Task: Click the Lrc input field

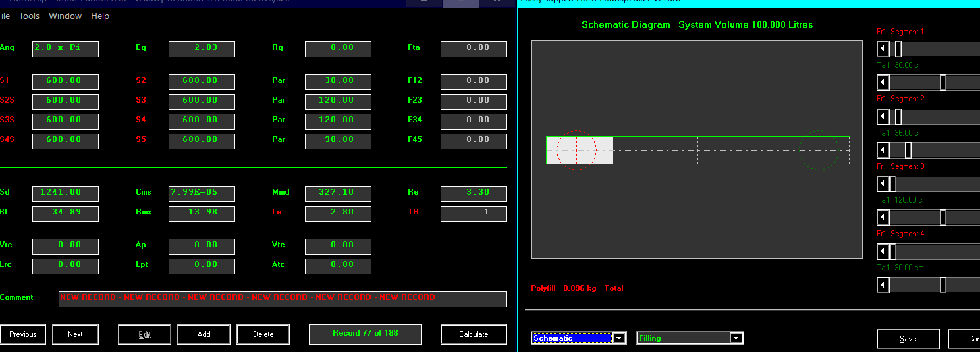Action: coord(65,266)
